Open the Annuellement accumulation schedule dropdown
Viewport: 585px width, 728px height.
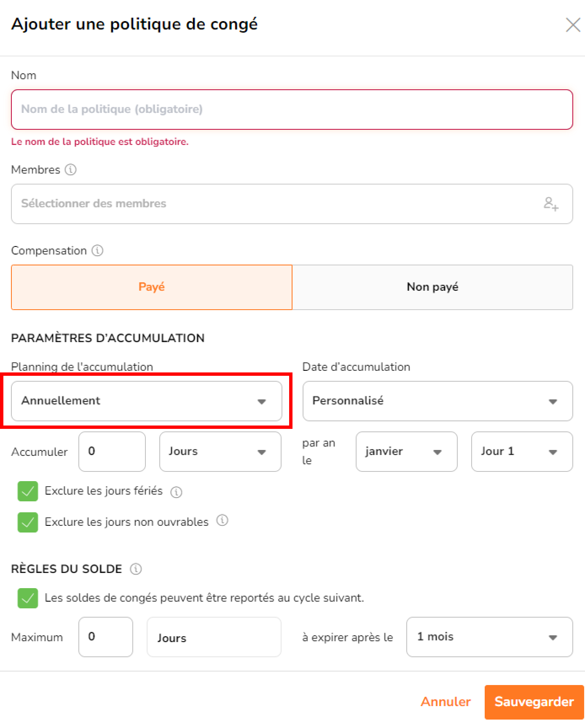click(147, 401)
